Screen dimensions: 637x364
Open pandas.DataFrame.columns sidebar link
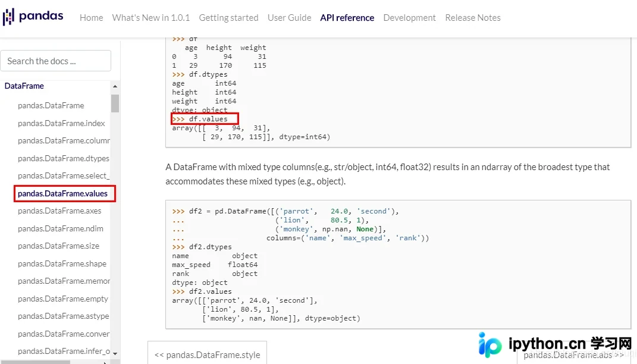click(x=64, y=140)
